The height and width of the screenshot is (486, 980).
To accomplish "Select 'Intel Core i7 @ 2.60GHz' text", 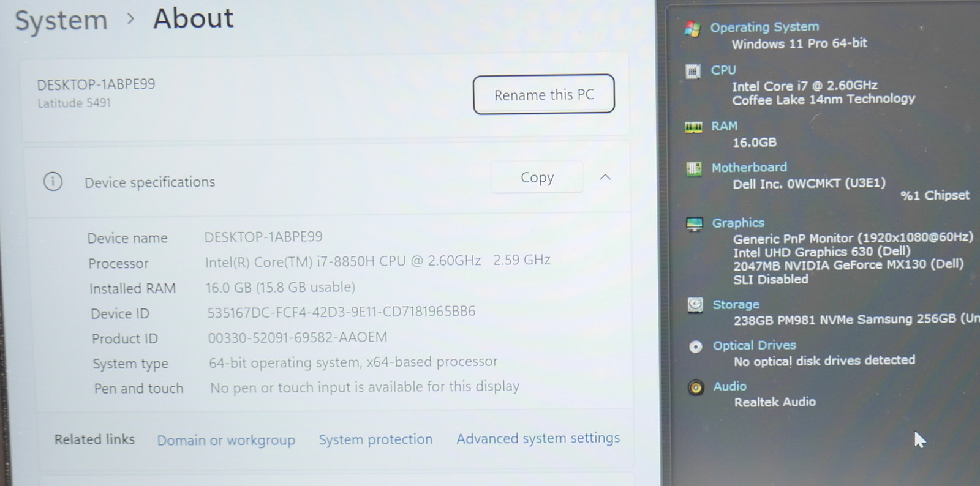I will [x=805, y=86].
